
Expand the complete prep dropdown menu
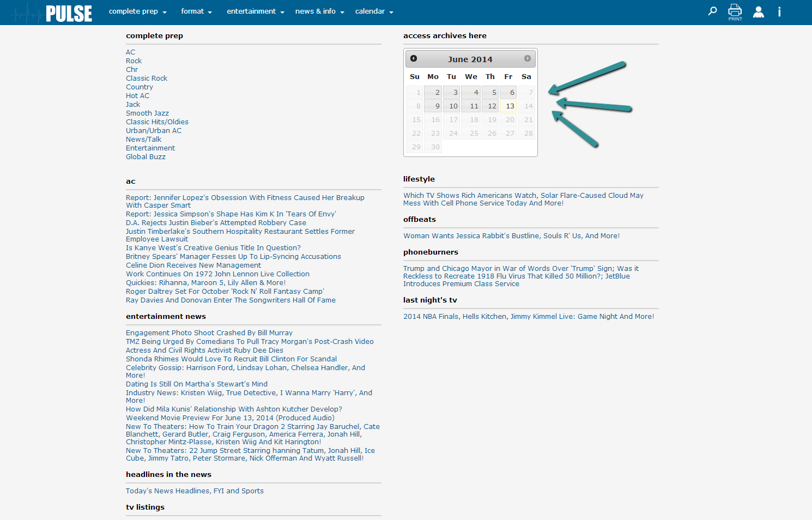click(x=138, y=11)
